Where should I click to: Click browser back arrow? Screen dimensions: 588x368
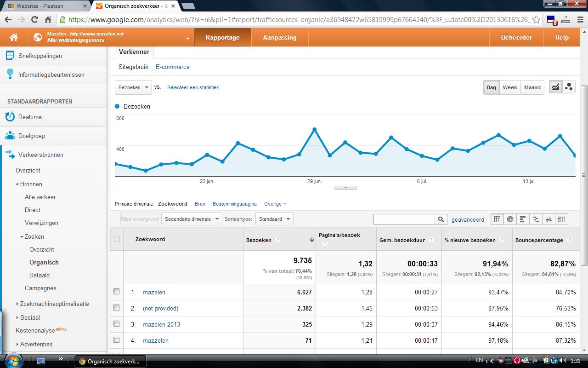[x=8, y=19]
